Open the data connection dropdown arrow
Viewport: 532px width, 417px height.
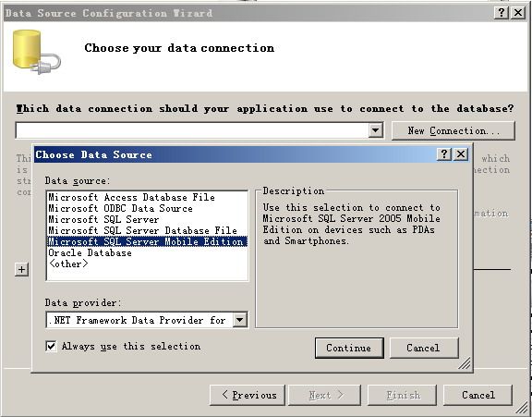click(376, 130)
